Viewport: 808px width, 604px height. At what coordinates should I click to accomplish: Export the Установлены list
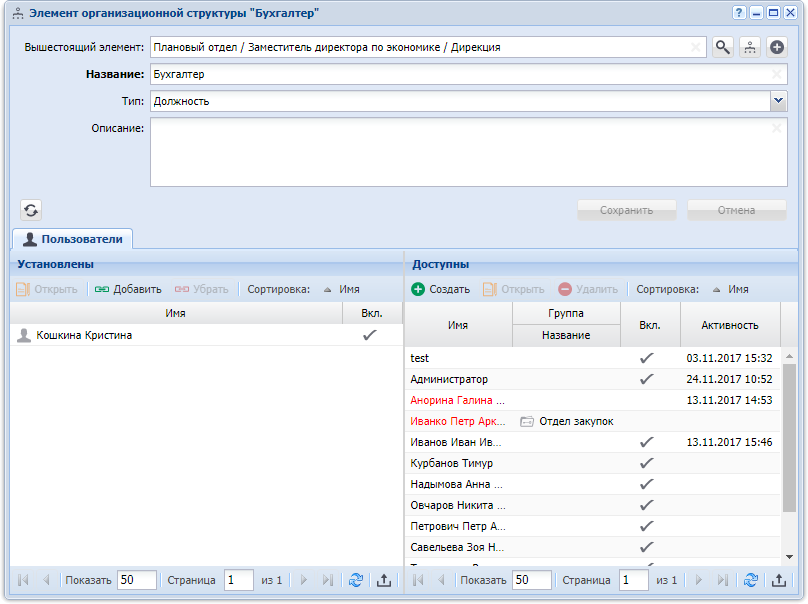click(384, 580)
